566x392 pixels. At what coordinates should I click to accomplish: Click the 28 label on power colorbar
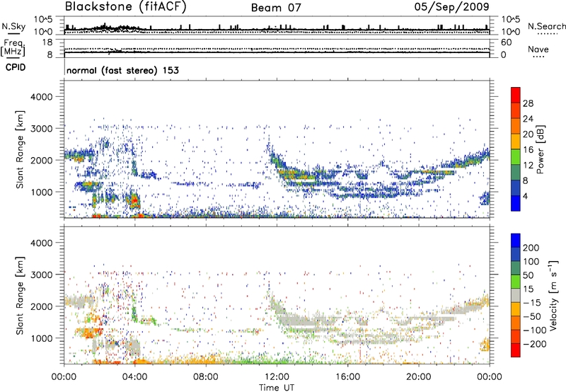tap(528, 103)
